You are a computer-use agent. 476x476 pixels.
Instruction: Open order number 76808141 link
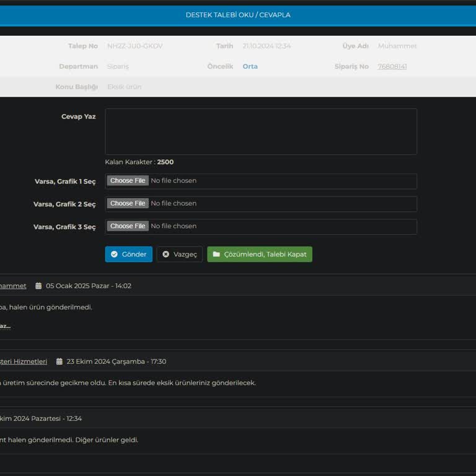pos(392,67)
